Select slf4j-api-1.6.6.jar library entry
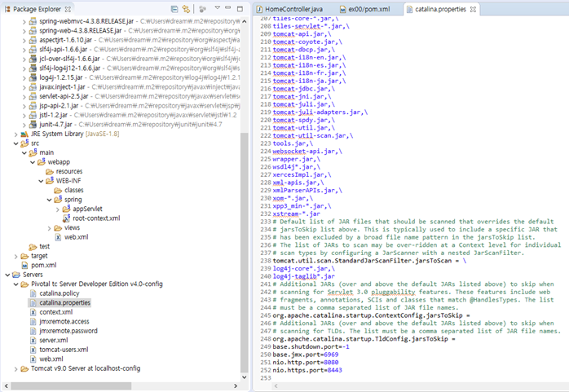Image resolution: width=569 pixels, height=392 pixels. point(63,50)
